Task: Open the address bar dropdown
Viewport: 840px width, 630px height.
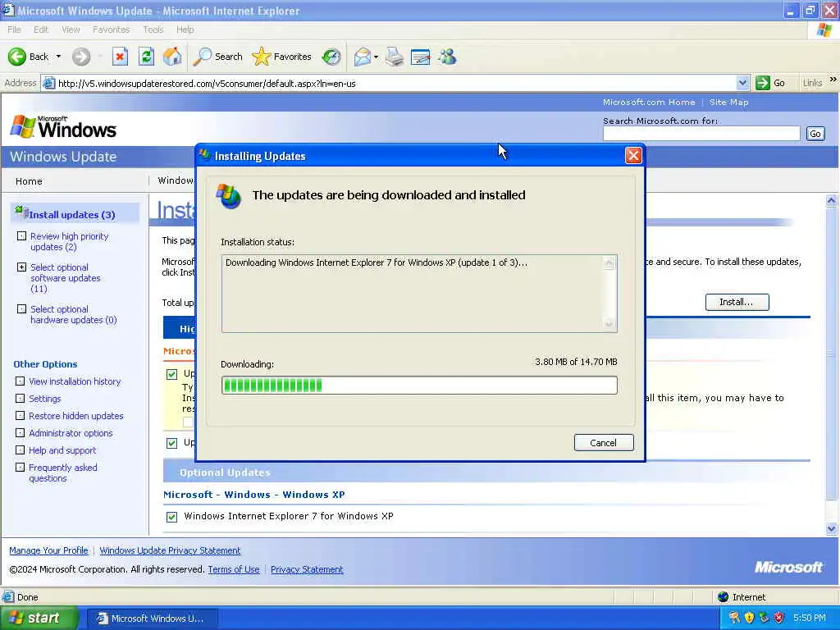Action: (x=742, y=83)
